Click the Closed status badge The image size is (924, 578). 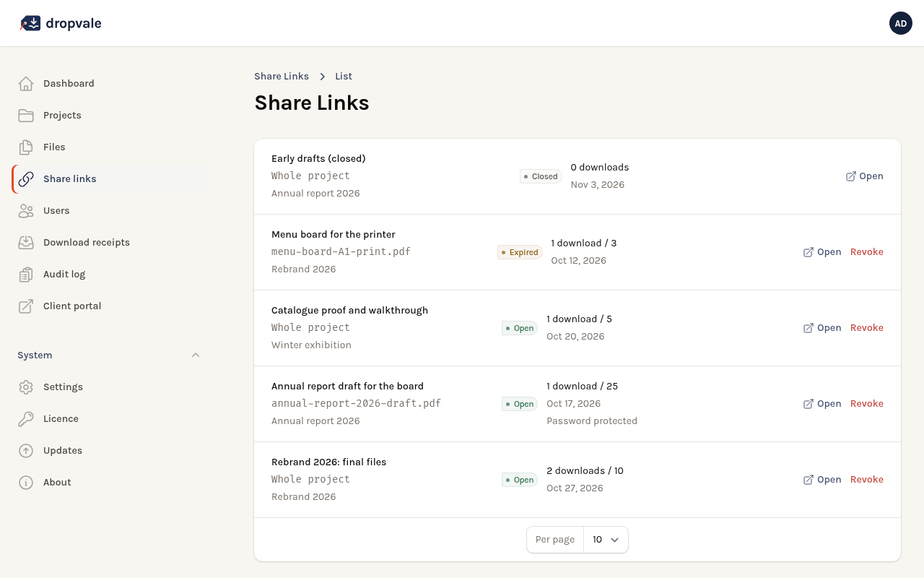[x=541, y=176]
